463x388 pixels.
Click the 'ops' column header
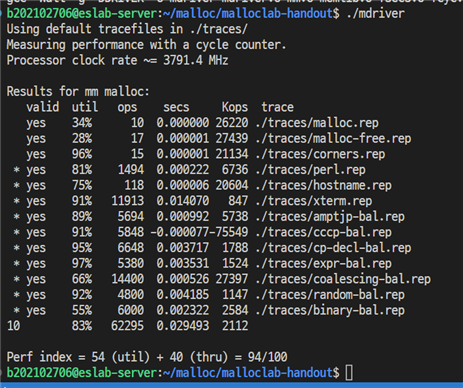point(127,108)
